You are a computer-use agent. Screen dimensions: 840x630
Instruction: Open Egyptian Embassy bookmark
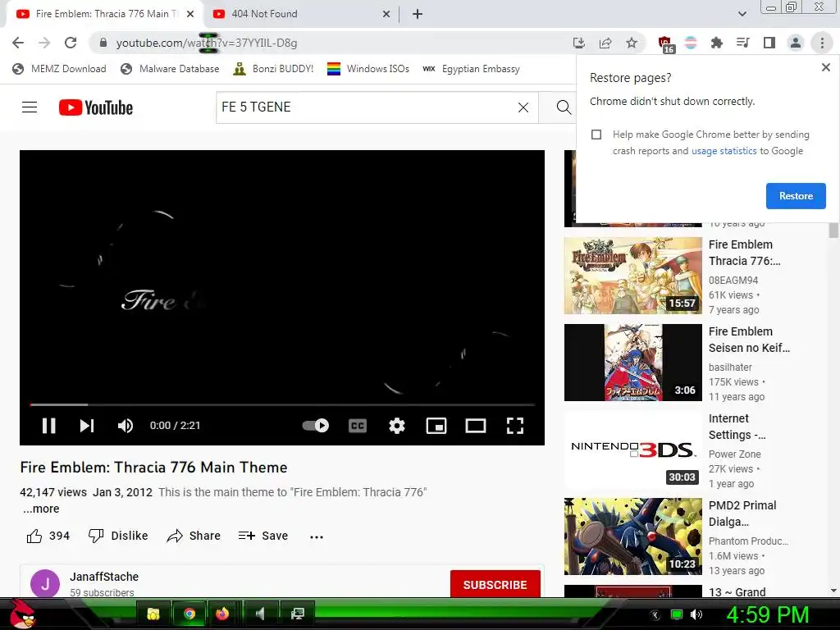tap(471, 69)
